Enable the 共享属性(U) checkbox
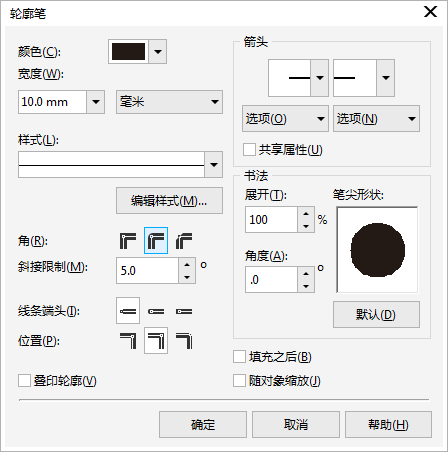Screen dimensions: 448x452 pos(249,150)
